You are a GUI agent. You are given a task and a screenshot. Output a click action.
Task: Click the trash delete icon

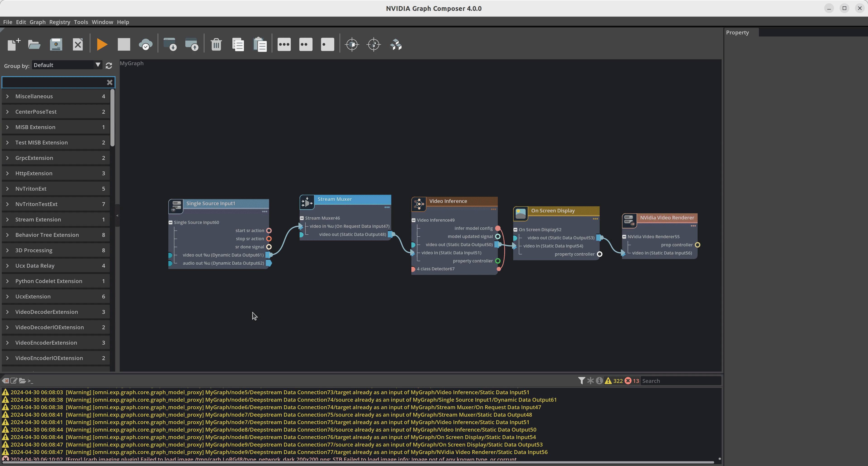(216, 45)
